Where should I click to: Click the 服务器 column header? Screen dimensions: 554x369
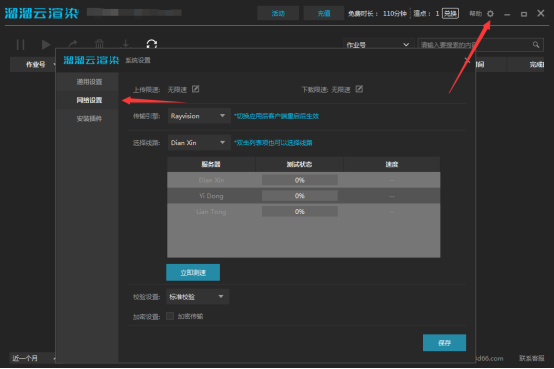click(x=211, y=164)
